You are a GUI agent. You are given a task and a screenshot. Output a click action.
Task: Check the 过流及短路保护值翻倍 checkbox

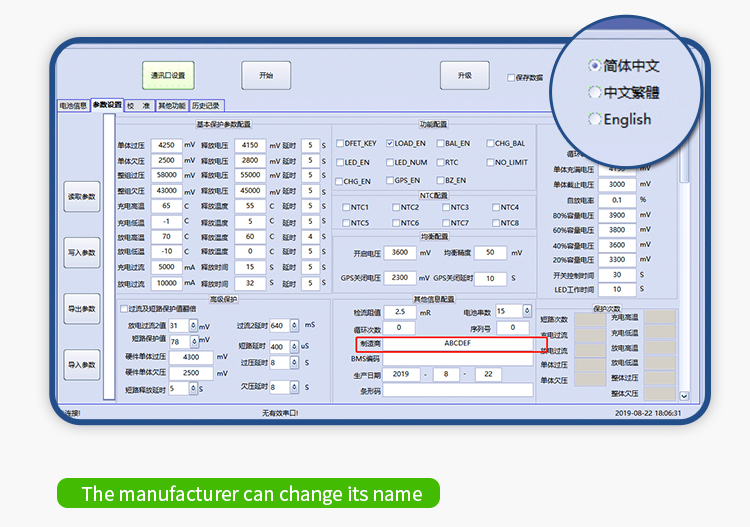tap(124, 309)
